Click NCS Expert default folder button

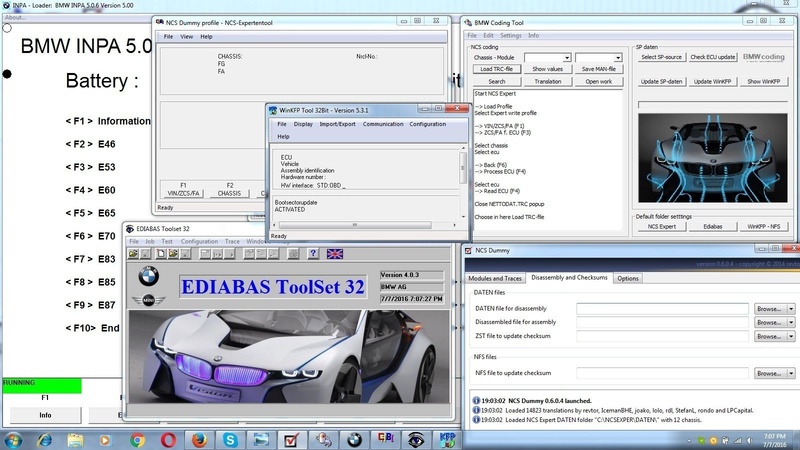click(662, 227)
